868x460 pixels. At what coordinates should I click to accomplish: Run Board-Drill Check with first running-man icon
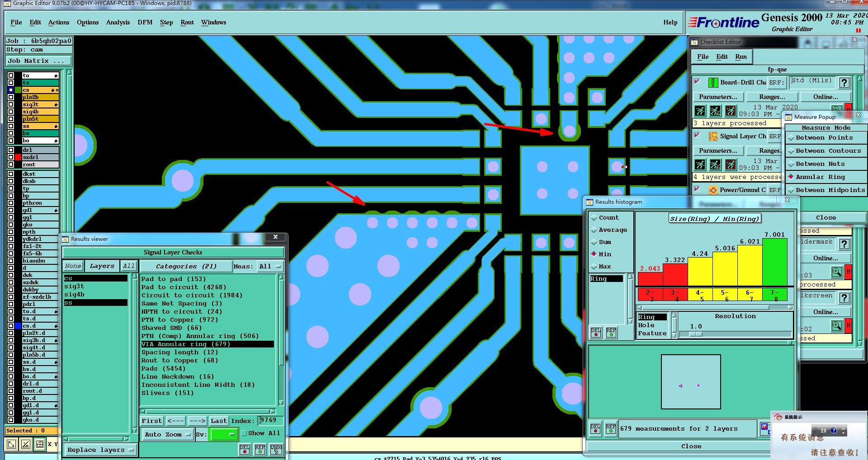700,111
